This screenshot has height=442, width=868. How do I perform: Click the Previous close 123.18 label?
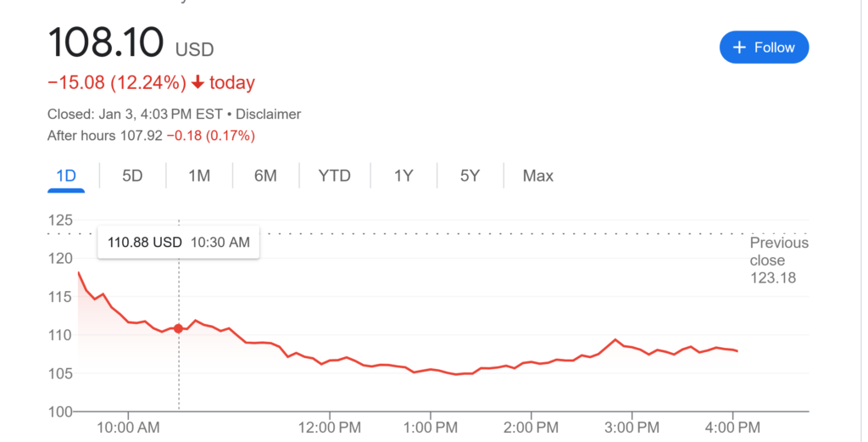click(778, 260)
